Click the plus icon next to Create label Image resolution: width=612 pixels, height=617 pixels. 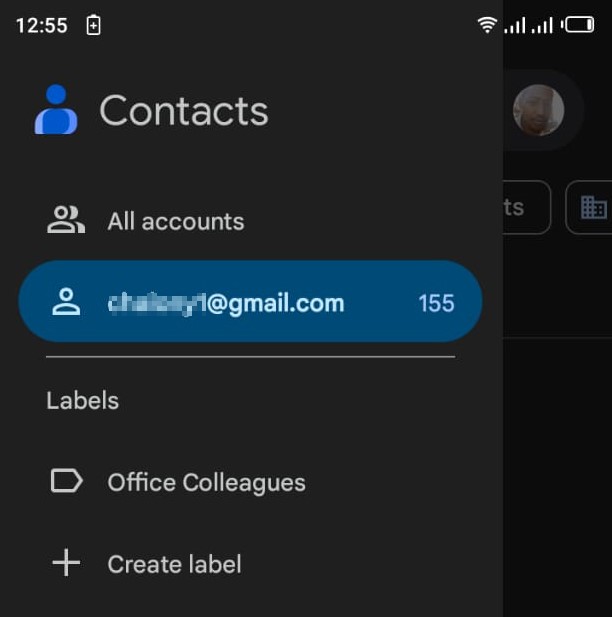point(66,563)
